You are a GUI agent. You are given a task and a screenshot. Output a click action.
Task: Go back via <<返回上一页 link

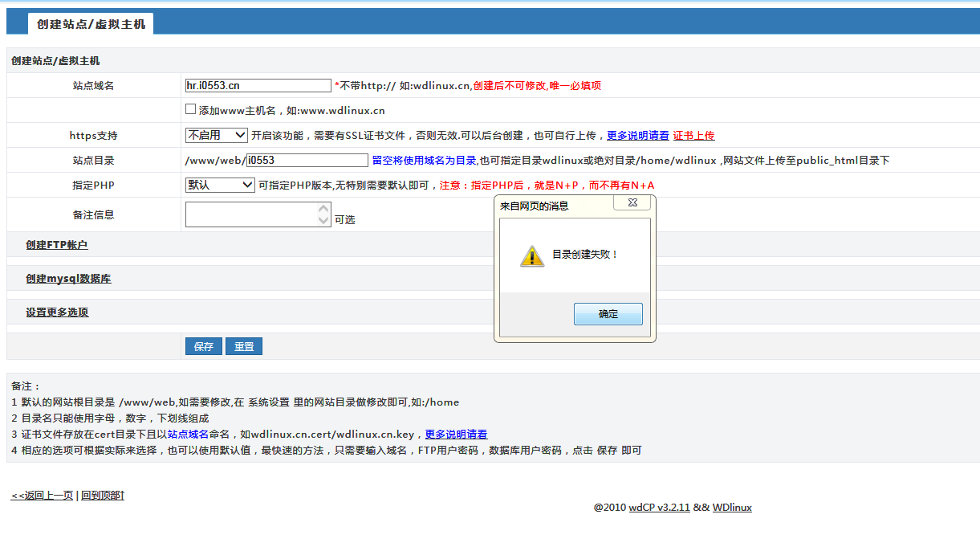pos(42,496)
